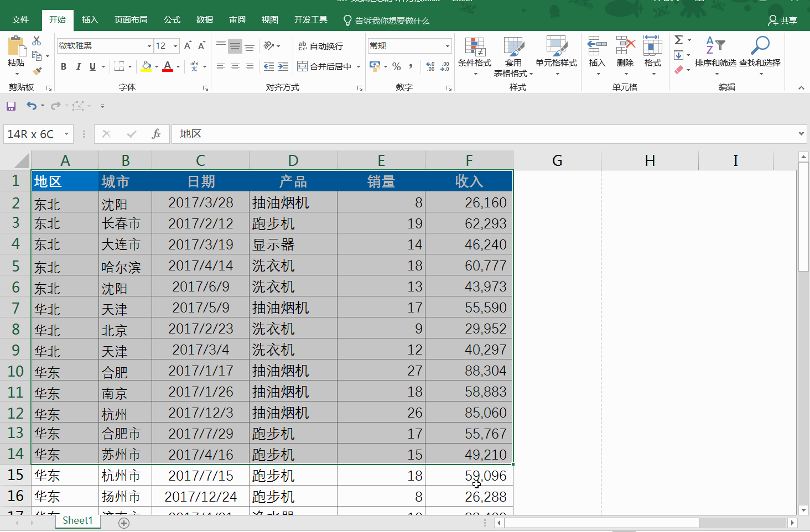Switch to the 数据 (Data) ribbon tab
The width and height of the screenshot is (810, 532).
point(205,20)
